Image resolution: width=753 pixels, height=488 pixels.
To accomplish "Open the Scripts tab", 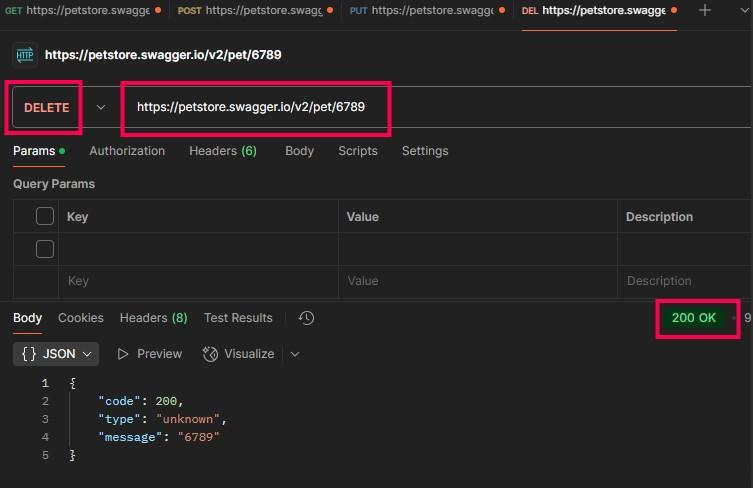I will 358,151.
